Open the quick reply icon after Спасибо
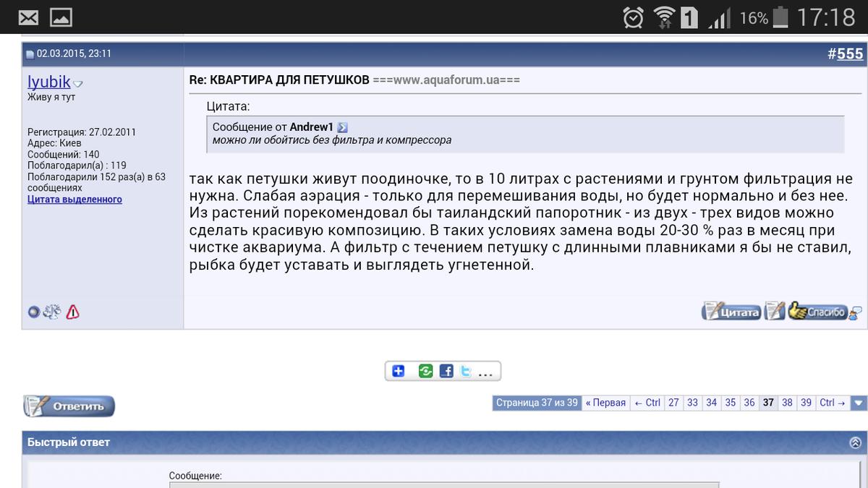Screen dimensions: 868x488 pyautogui.click(x=856, y=312)
